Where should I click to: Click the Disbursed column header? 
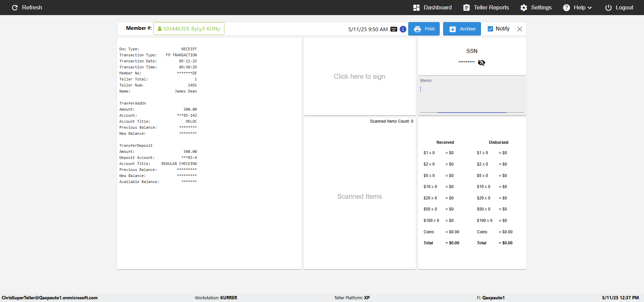tap(498, 142)
